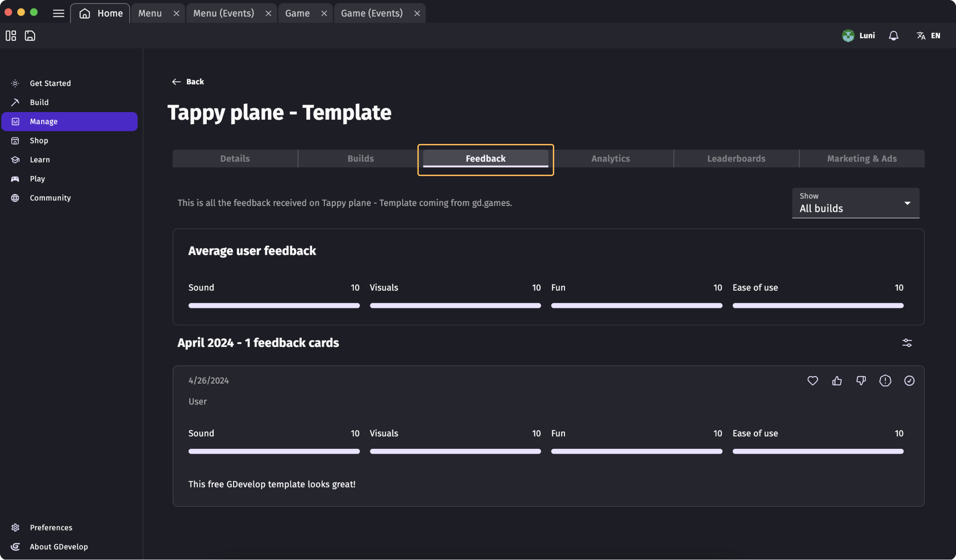Mark feedback as resolved with checkmark
Image resolution: width=956 pixels, height=560 pixels.
tap(909, 381)
